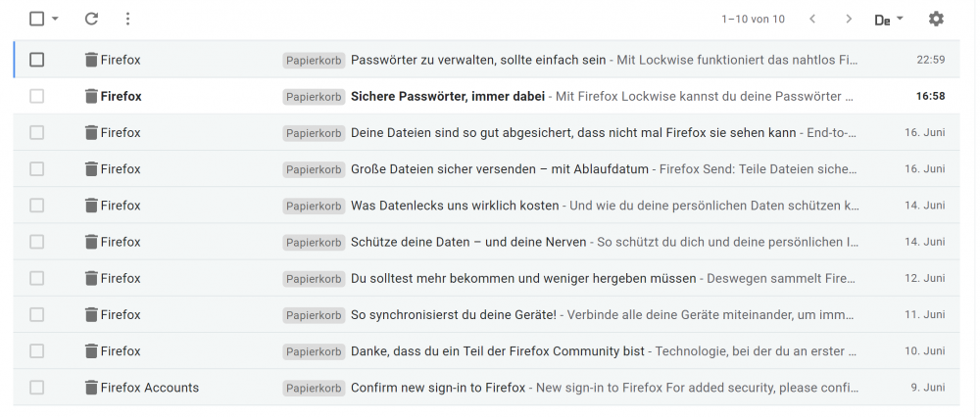Viewport: 980px width, 417px height.
Task: Click the Papierkorb label on the 9. Juni email
Action: click(x=314, y=388)
